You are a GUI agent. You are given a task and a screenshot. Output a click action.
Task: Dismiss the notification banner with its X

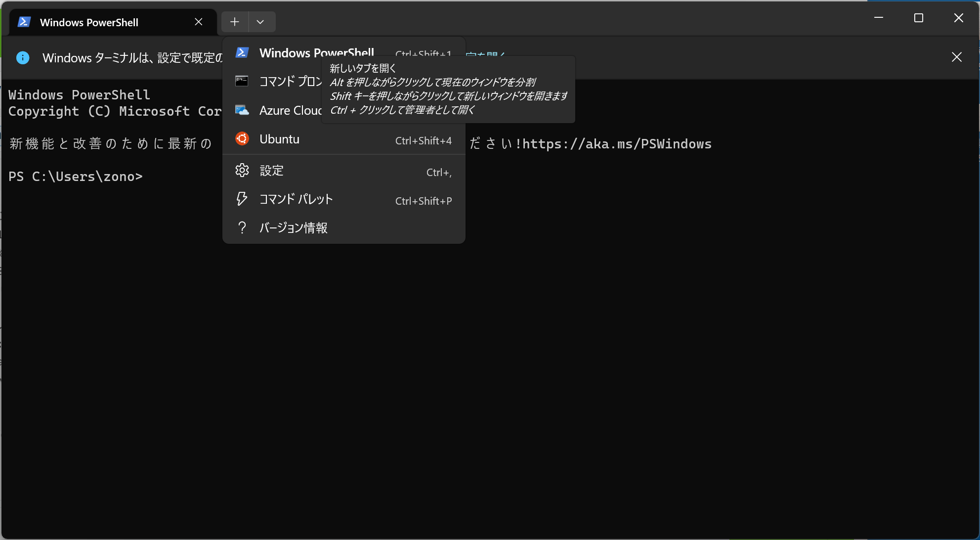(957, 57)
